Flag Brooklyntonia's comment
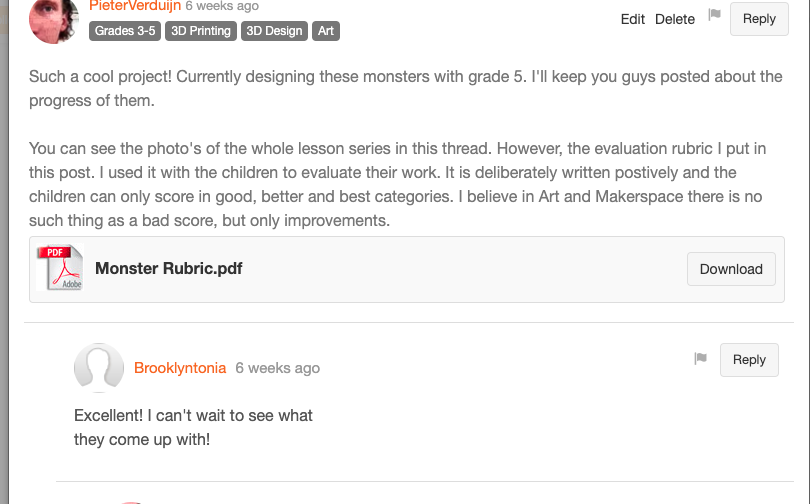The width and height of the screenshot is (810, 504). click(700, 359)
